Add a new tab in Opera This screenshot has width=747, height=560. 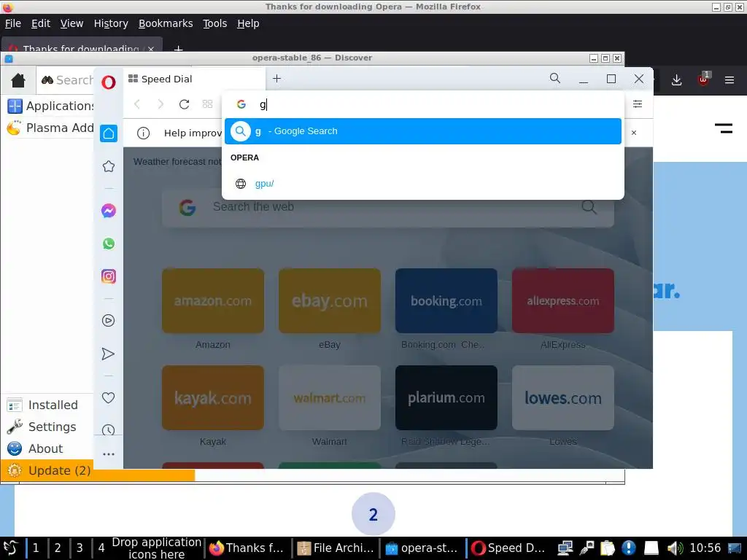click(x=276, y=79)
